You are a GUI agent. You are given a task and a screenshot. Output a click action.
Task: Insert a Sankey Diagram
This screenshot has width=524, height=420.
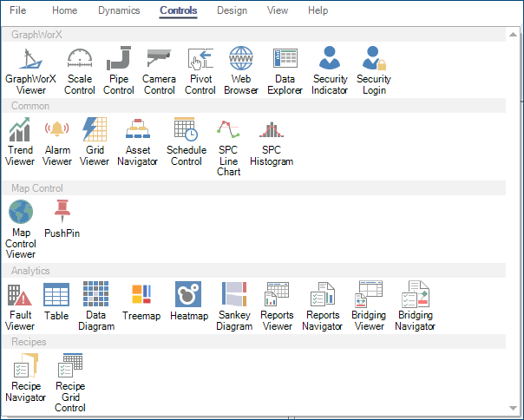point(234,305)
